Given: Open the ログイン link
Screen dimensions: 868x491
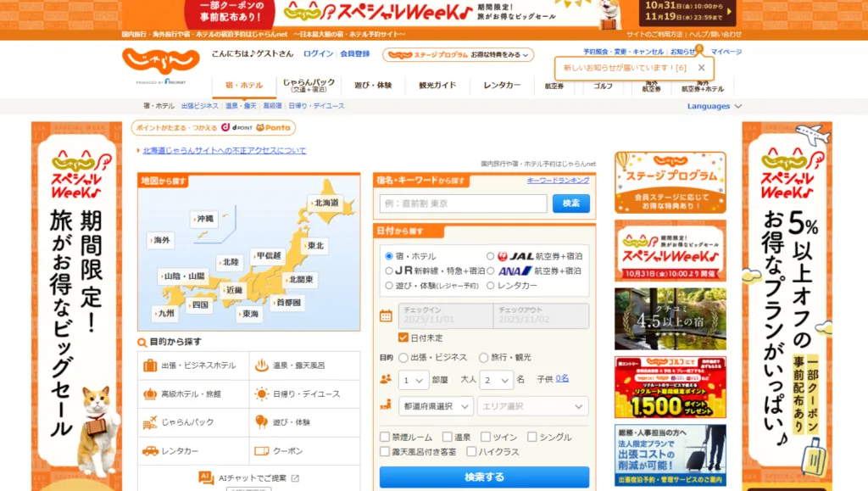Looking at the screenshot, I should 315,53.
